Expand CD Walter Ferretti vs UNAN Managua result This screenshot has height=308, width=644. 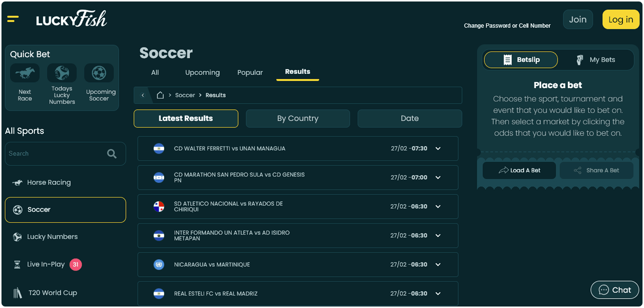click(x=438, y=149)
